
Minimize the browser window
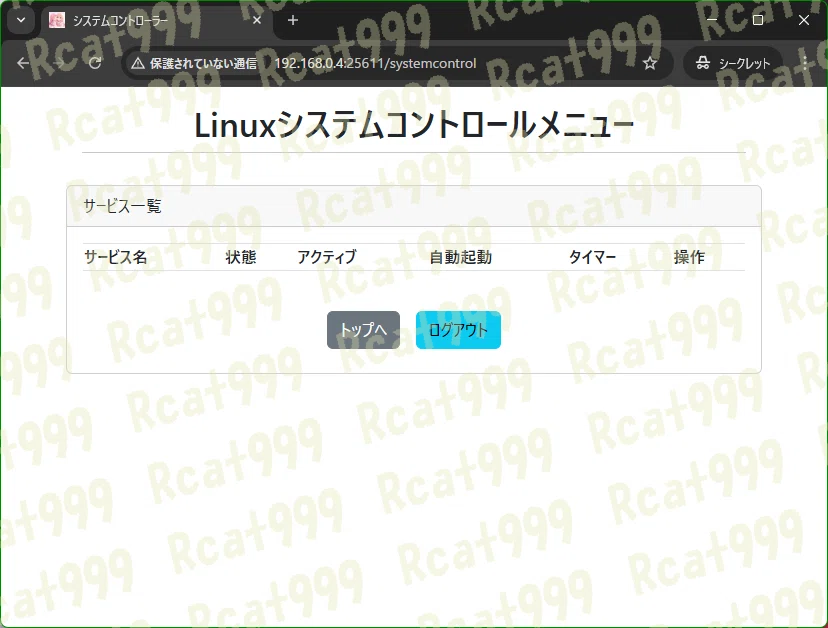click(x=712, y=20)
